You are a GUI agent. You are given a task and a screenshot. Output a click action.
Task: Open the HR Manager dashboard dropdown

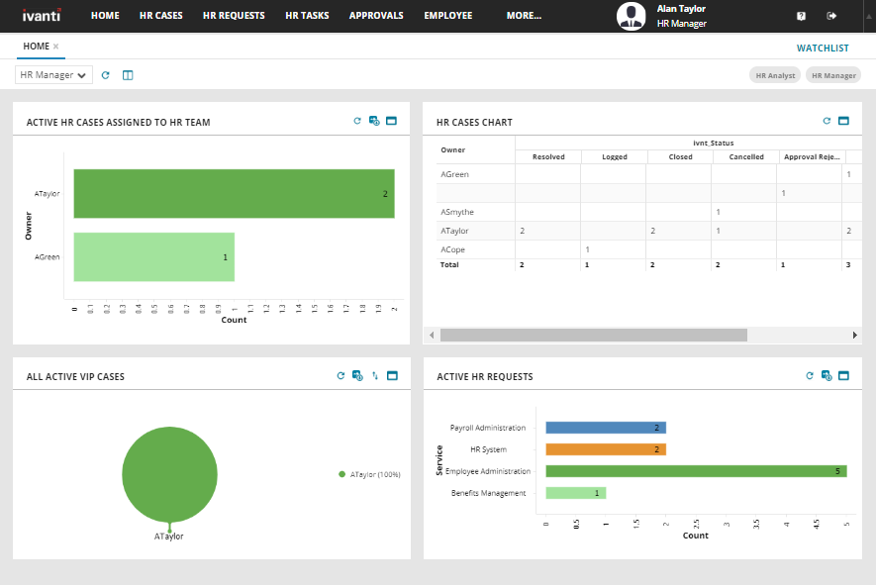click(53, 75)
